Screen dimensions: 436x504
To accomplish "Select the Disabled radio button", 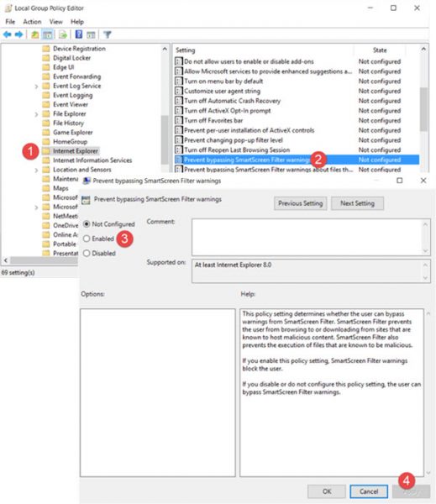I will (87, 254).
